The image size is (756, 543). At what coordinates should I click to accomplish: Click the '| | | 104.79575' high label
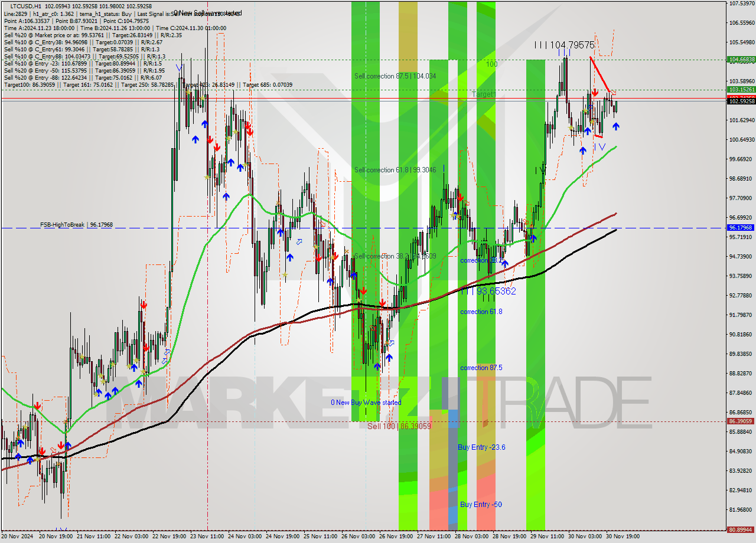(x=564, y=45)
